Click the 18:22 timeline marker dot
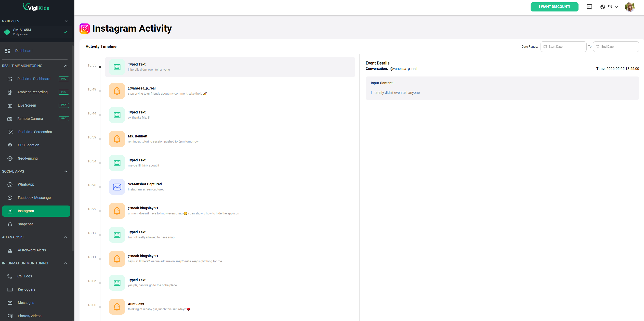This screenshot has height=321, width=644. pyautogui.click(x=100, y=211)
